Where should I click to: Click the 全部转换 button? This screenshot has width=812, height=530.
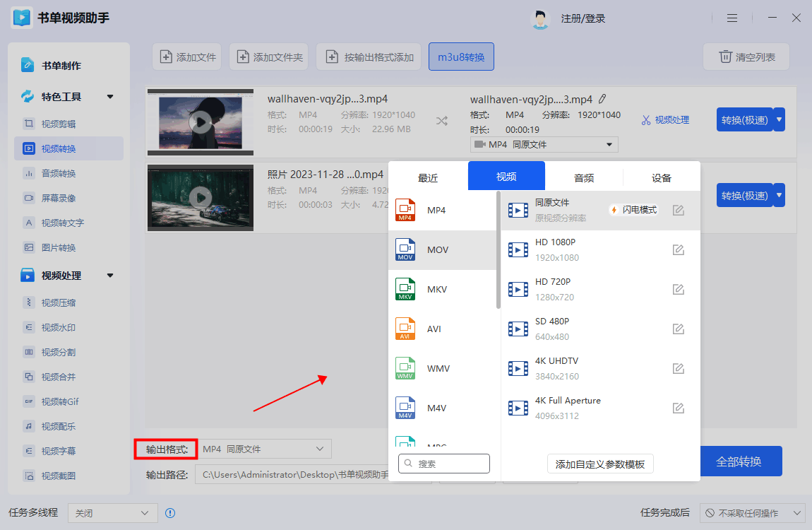741,461
